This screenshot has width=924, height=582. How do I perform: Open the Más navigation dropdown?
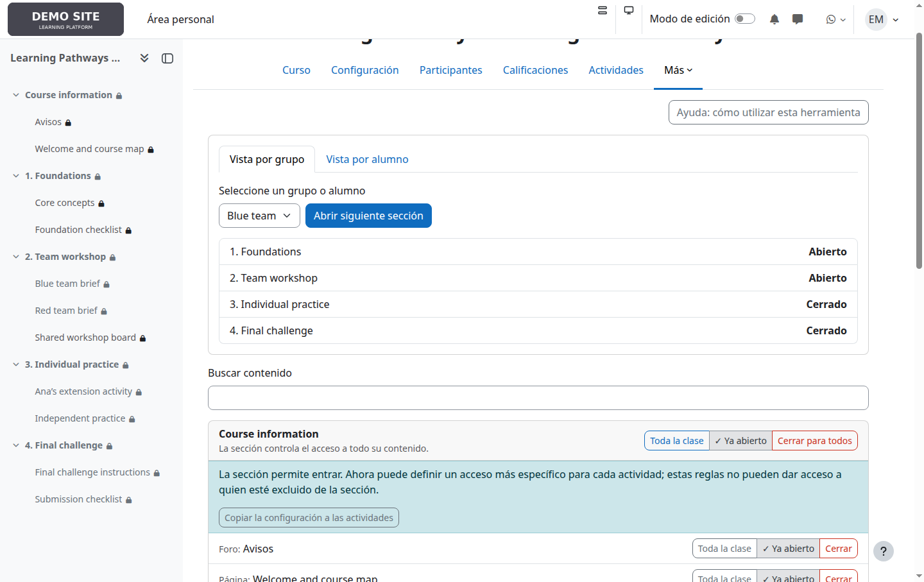click(678, 70)
